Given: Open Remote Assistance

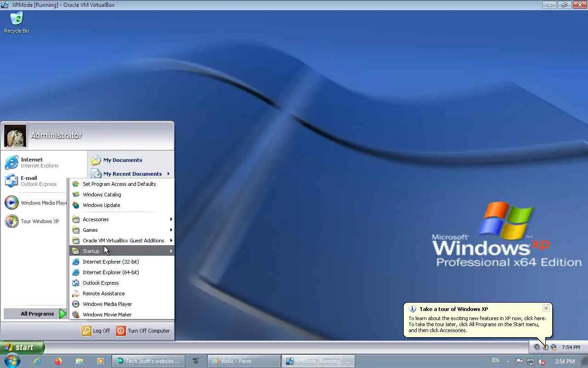Looking at the screenshot, I should click(122, 293).
